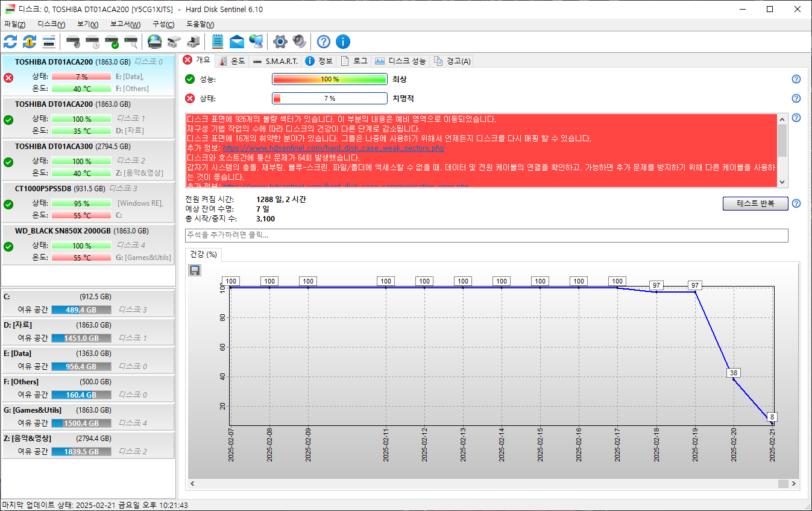Click green check icon on CT1000P5PSSD8 disk
Image resolution: width=812 pixels, height=511 pixels.
click(x=8, y=204)
